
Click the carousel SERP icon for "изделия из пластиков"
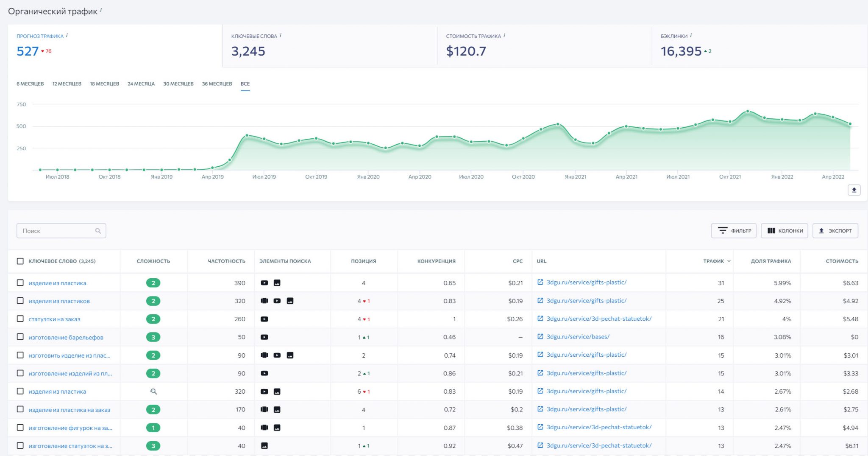[x=265, y=301]
